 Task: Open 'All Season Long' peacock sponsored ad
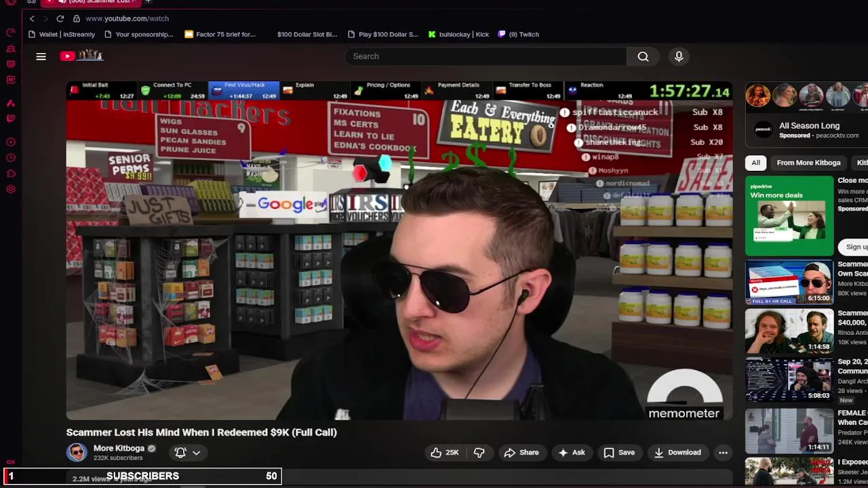point(809,125)
